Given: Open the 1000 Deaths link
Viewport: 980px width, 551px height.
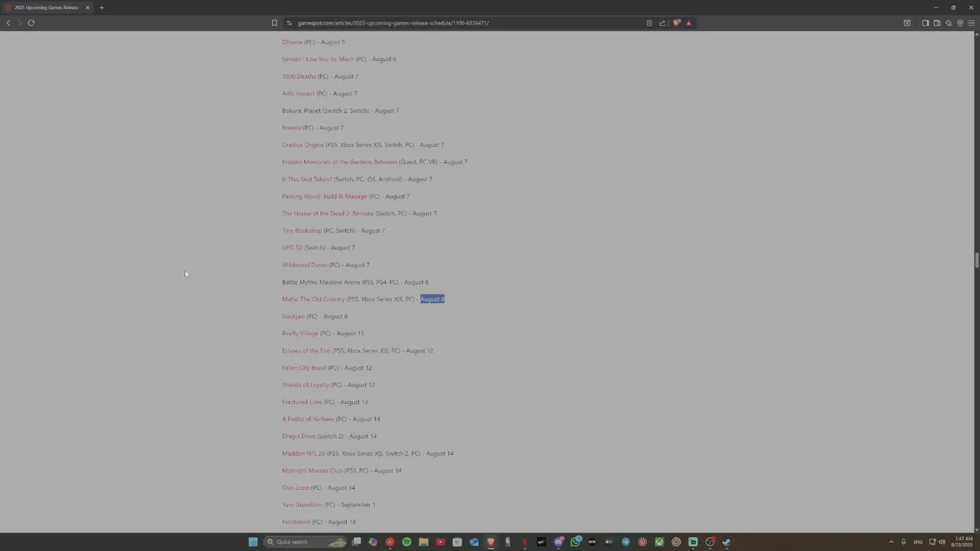Looking at the screenshot, I should (299, 77).
